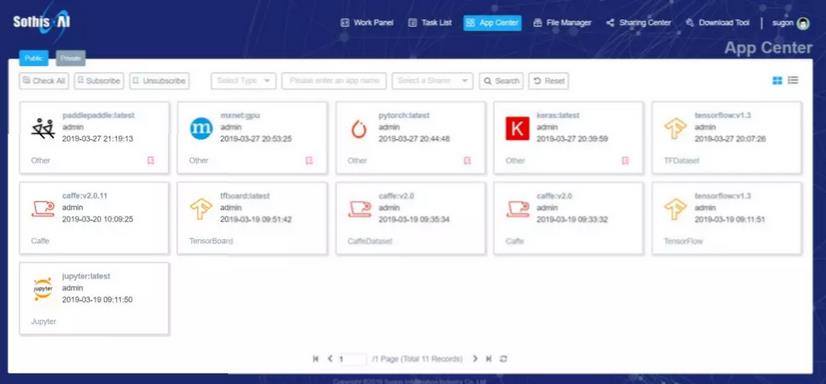Open the Select Type dropdown

pos(243,81)
